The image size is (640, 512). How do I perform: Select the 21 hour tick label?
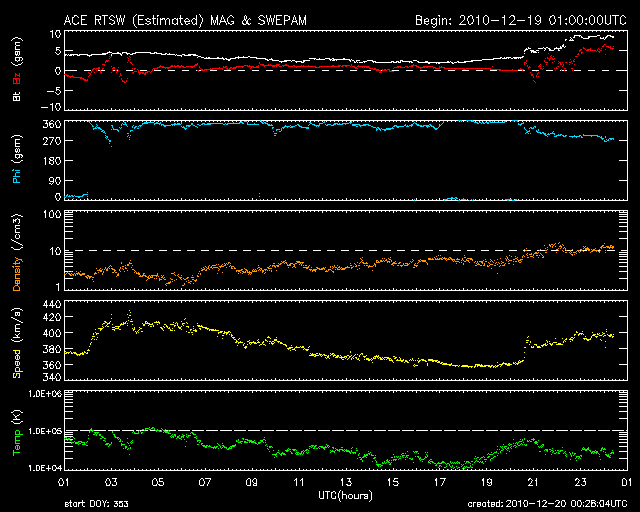pos(533,482)
